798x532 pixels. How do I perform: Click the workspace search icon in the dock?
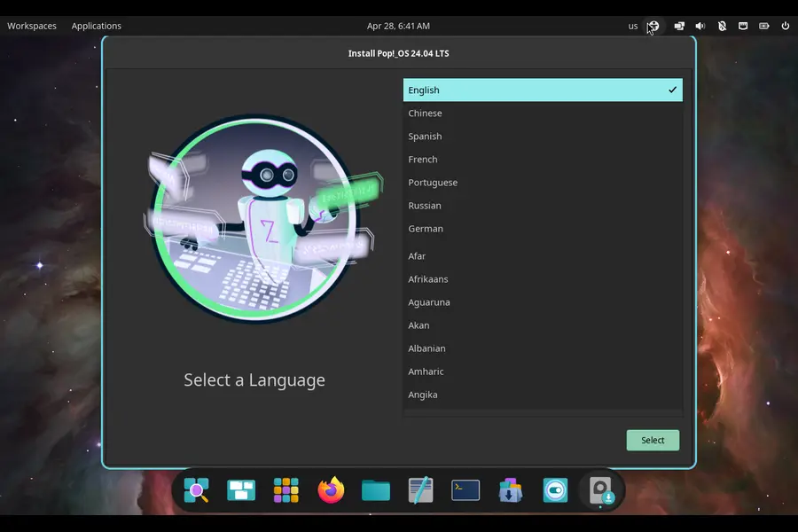196,489
